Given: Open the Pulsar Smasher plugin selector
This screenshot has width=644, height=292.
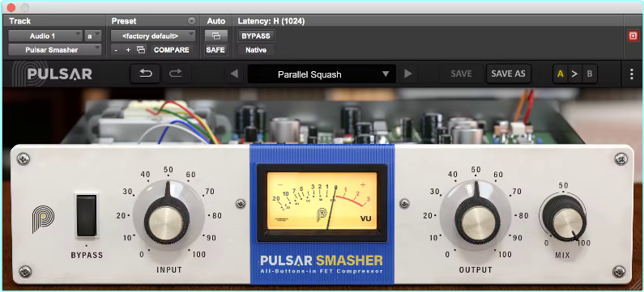Looking at the screenshot, I should pos(54,49).
